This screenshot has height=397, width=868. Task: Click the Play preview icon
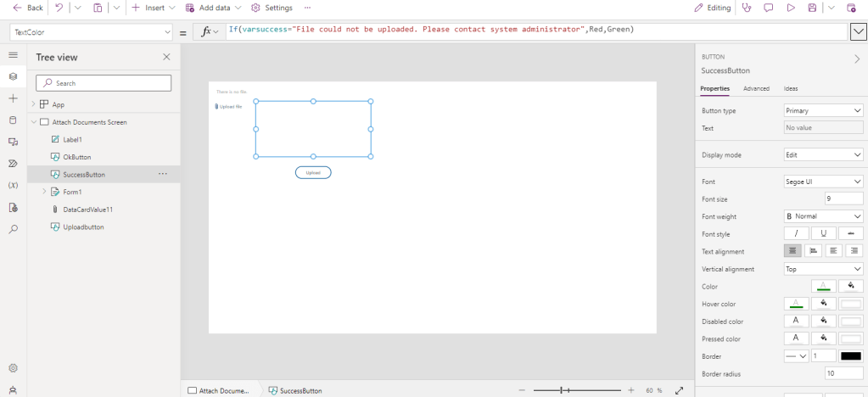point(790,8)
